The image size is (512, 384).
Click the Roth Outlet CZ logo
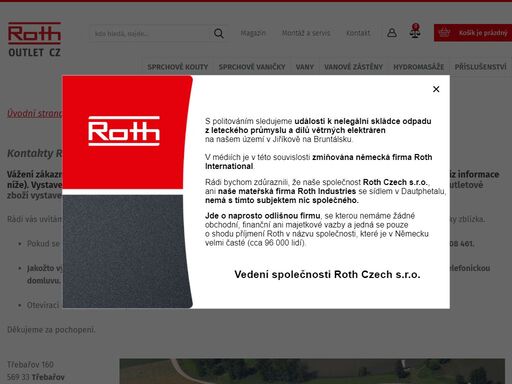pyautogui.click(x=34, y=39)
